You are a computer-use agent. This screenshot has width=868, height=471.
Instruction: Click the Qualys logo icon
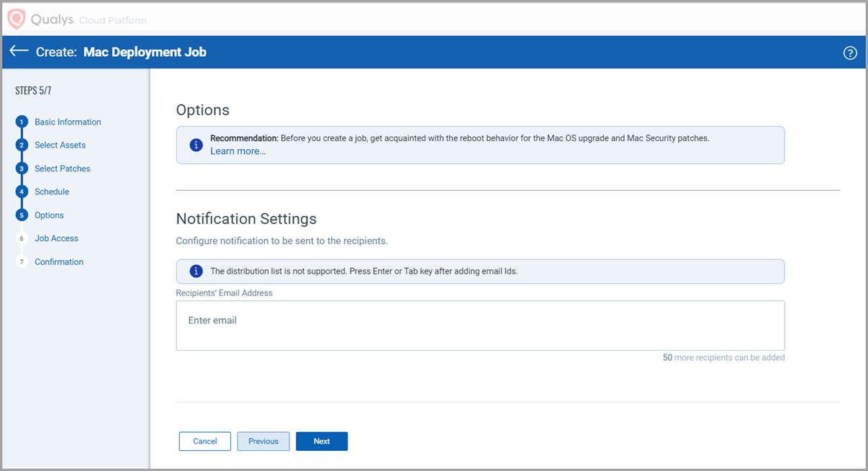tap(16, 19)
